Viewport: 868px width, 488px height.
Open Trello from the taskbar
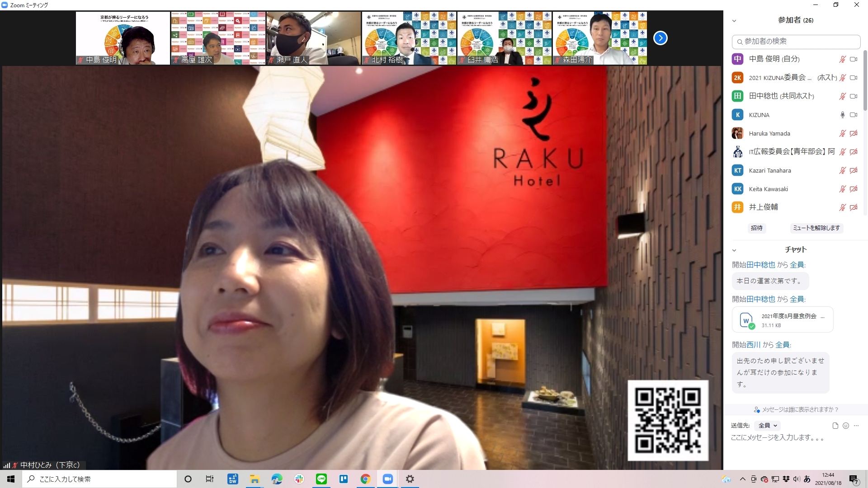pos(344,479)
